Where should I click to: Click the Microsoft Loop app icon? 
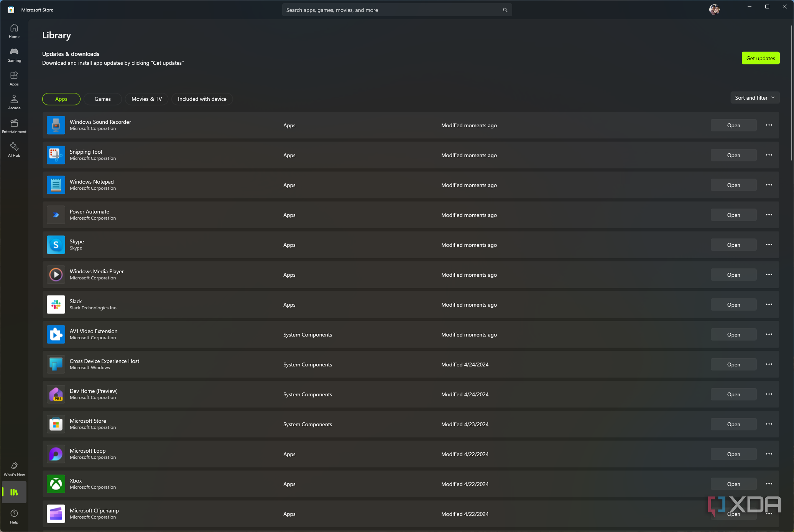pyautogui.click(x=56, y=454)
